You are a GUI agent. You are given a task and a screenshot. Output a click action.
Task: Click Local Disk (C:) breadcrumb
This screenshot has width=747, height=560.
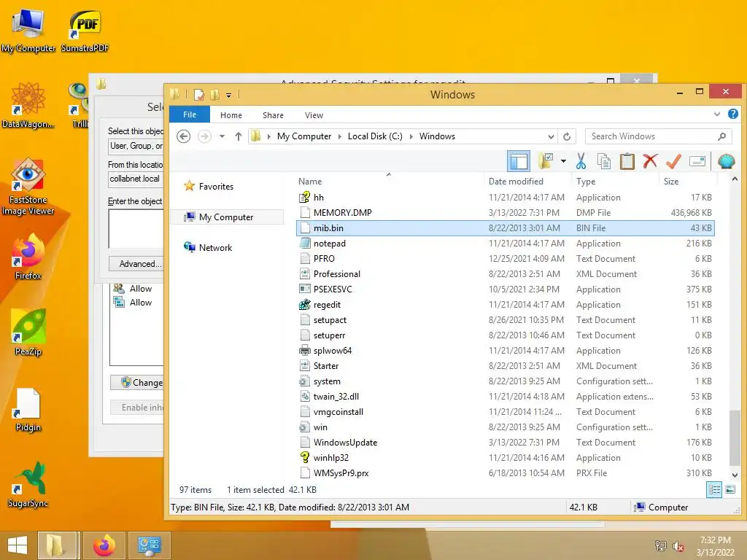(x=375, y=136)
